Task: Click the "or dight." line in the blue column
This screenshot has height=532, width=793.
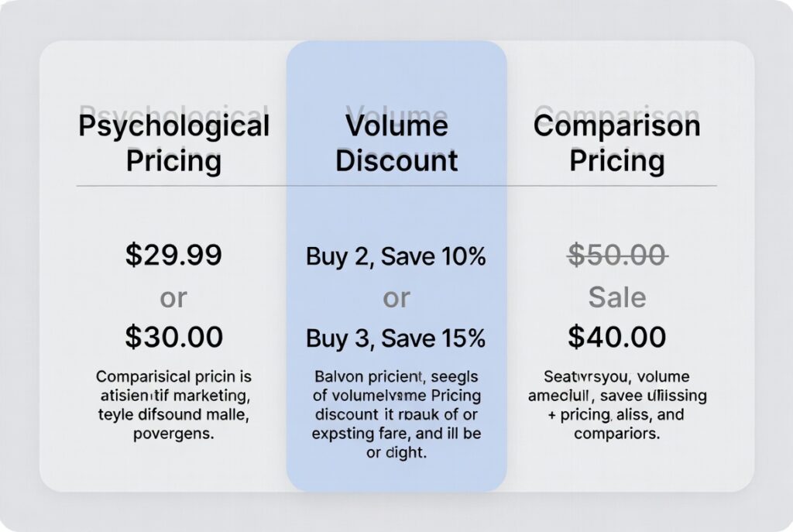Action: coord(396,452)
